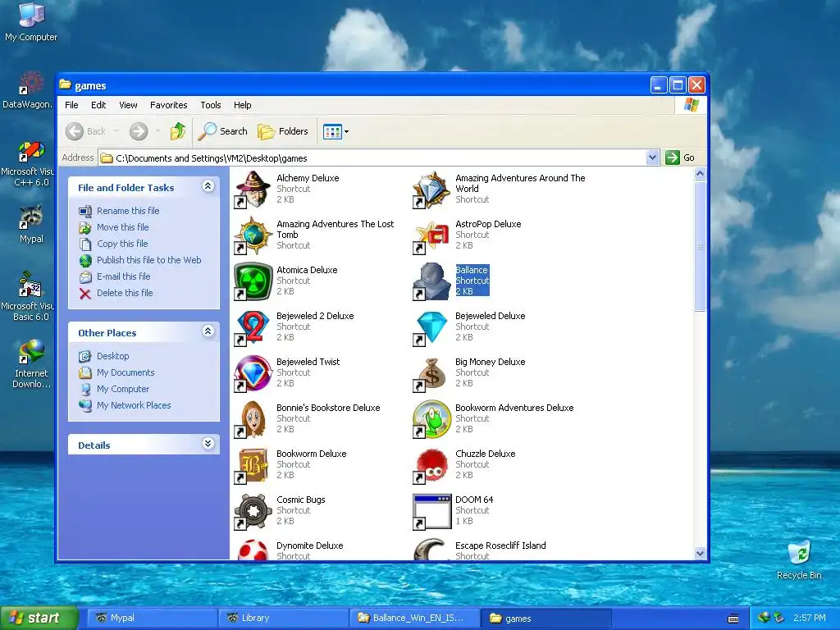Click Move this file

123,227
